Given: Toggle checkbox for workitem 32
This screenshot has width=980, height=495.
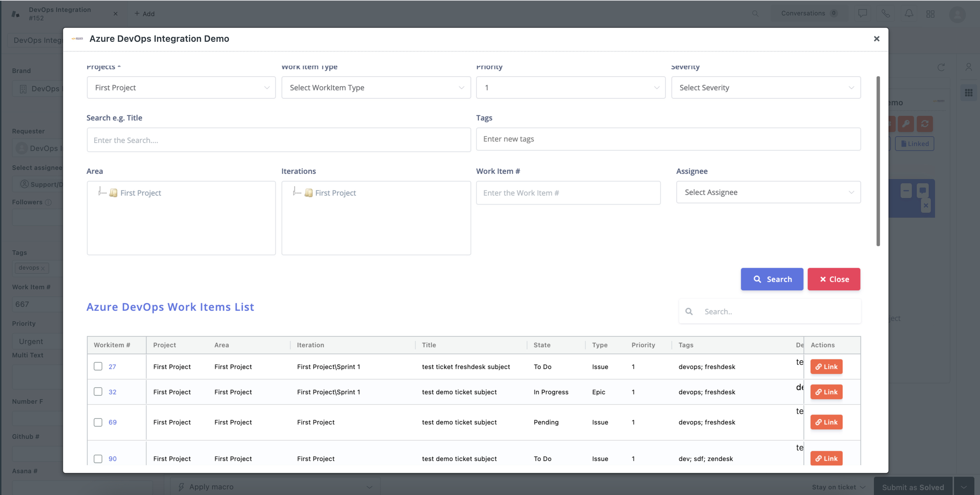Looking at the screenshot, I should pos(98,391).
